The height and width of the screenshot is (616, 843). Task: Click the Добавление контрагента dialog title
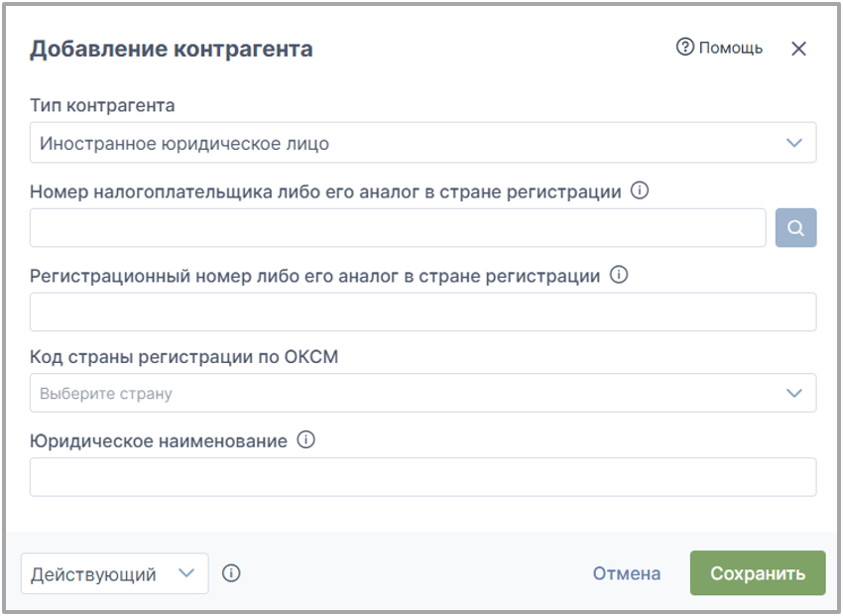[172, 49]
